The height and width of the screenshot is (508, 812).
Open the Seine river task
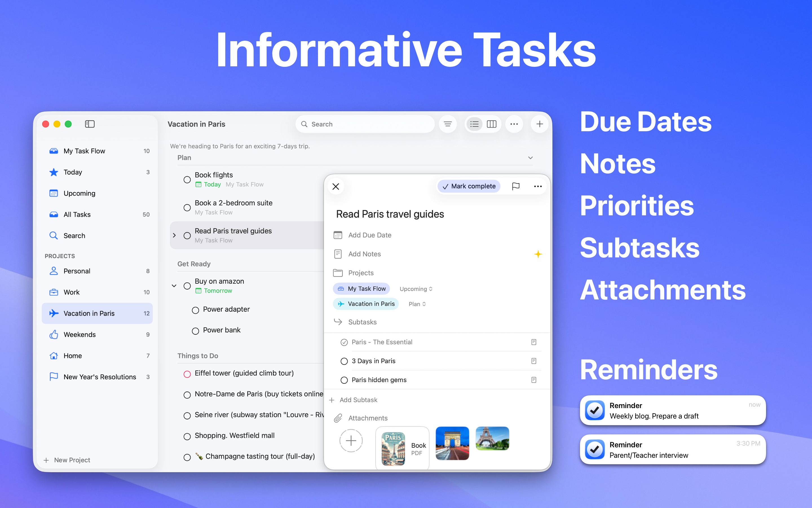[x=259, y=415]
